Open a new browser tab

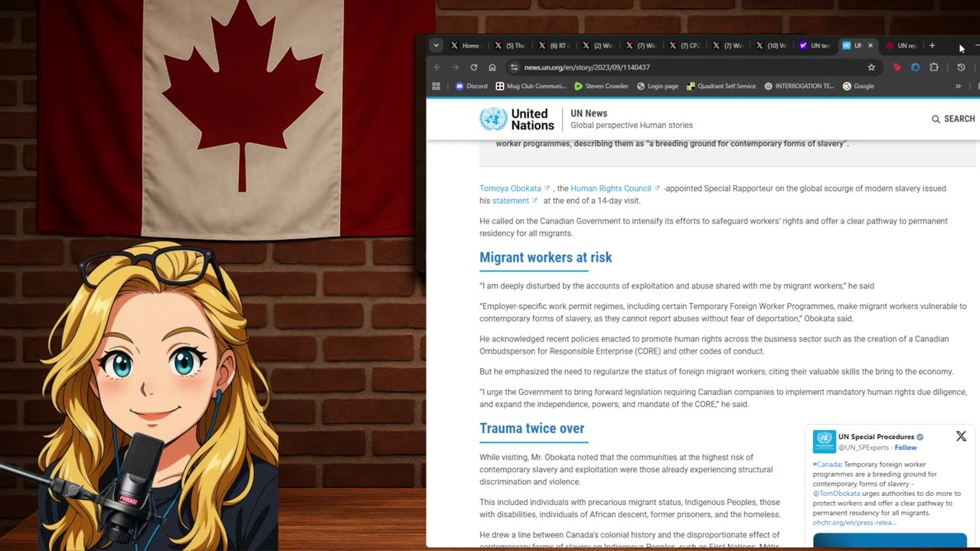[932, 45]
